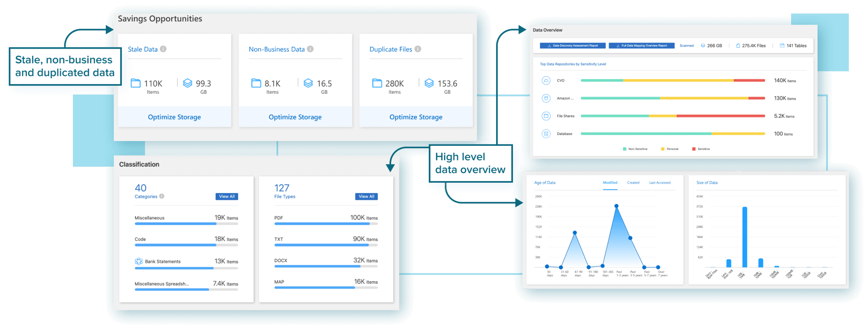
Task: Click the File Shares folder repository icon
Action: (x=546, y=116)
